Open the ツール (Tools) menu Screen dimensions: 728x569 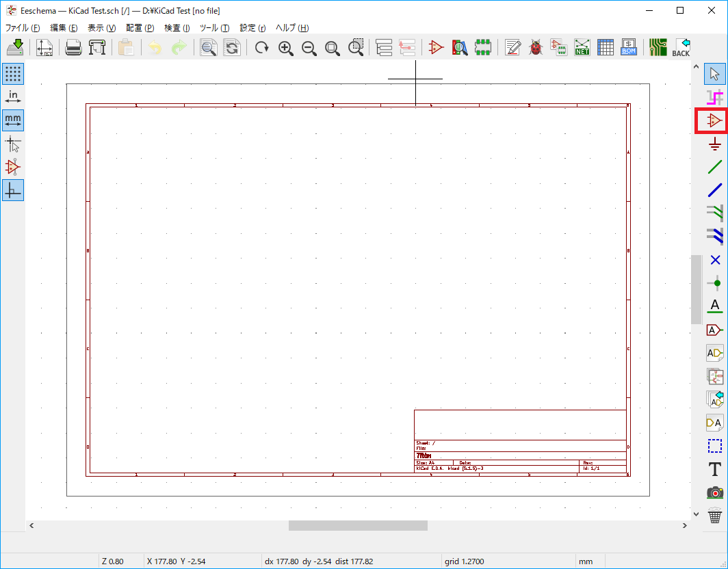pyautogui.click(x=215, y=28)
